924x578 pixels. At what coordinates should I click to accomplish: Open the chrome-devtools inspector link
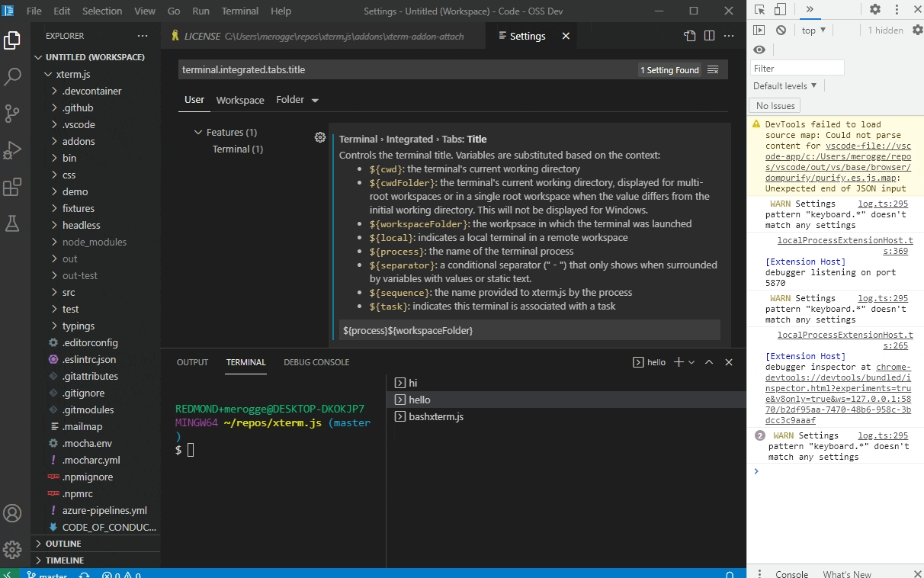[x=838, y=393]
